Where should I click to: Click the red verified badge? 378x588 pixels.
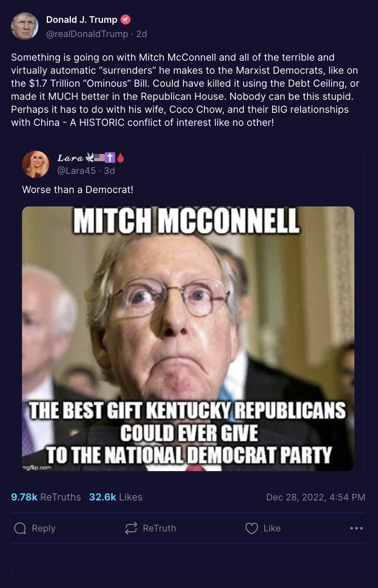[x=125, y=20]
